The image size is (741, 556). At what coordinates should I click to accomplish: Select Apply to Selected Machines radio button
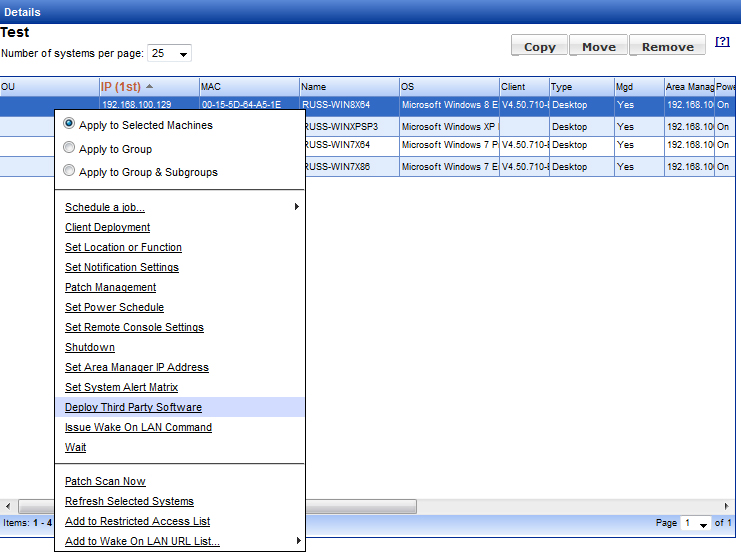(x=69, y=125)
